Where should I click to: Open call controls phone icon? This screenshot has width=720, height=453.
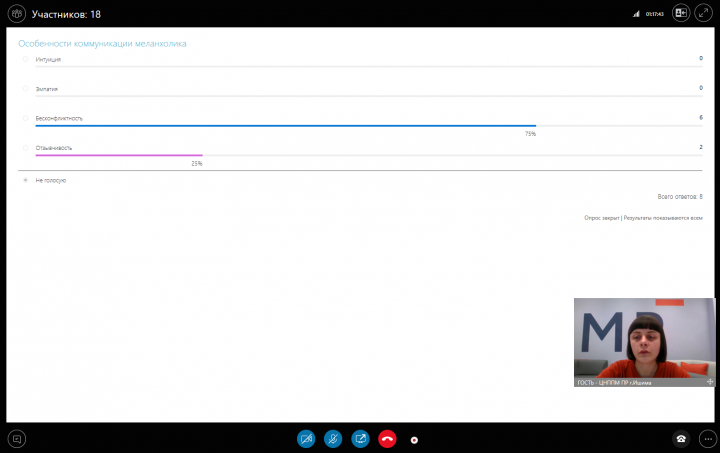click(681, 438)
